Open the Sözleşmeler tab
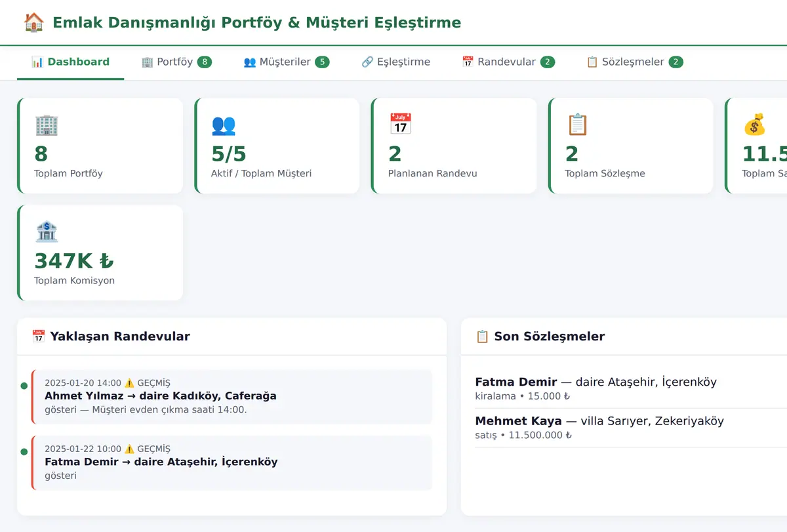787x532 pixels. click(x=634, y=62)
